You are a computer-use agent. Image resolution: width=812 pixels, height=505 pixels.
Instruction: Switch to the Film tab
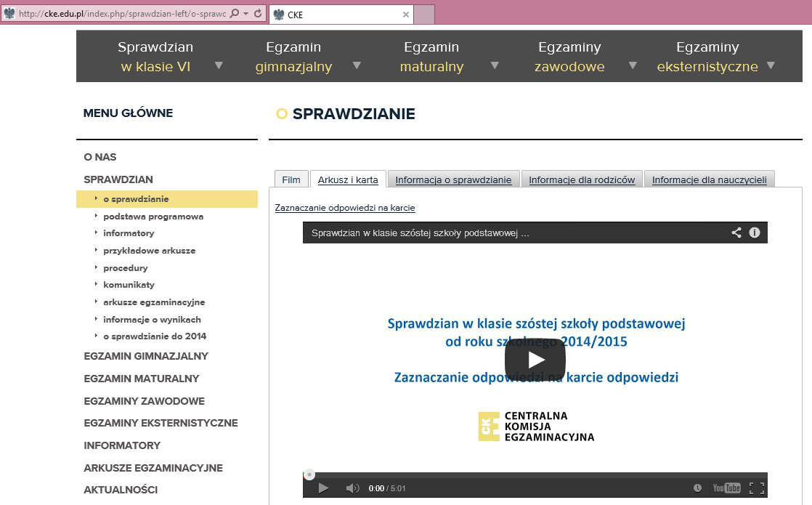tap(291, 179)
